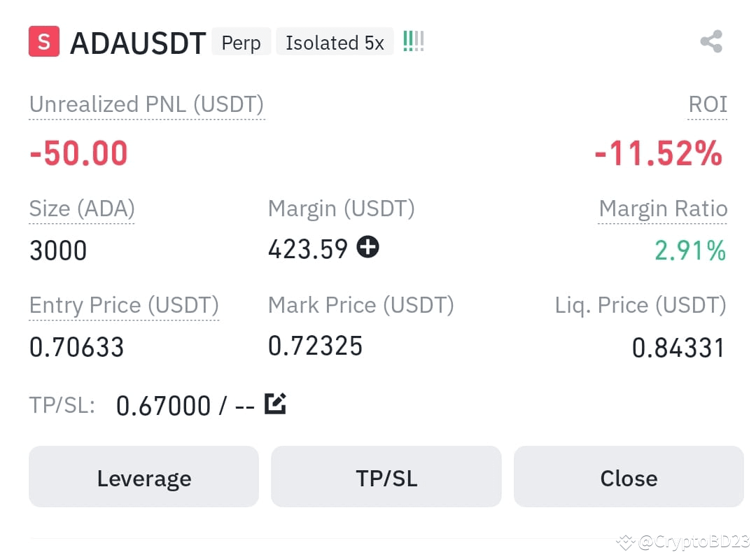
Task: Click the green ADL indicator bars
Action: [414, 41]
